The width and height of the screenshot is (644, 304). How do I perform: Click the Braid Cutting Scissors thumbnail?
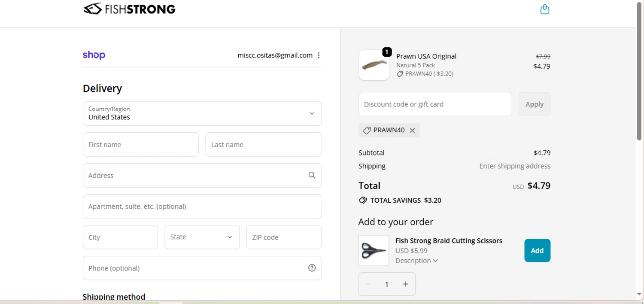pos(374,250)
